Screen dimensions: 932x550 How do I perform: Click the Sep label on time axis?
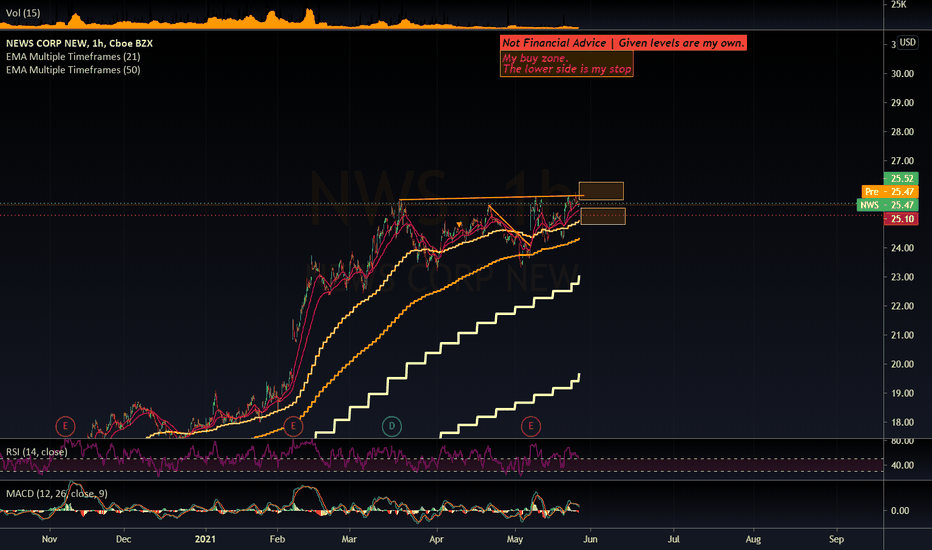click(x=836, y=539)
